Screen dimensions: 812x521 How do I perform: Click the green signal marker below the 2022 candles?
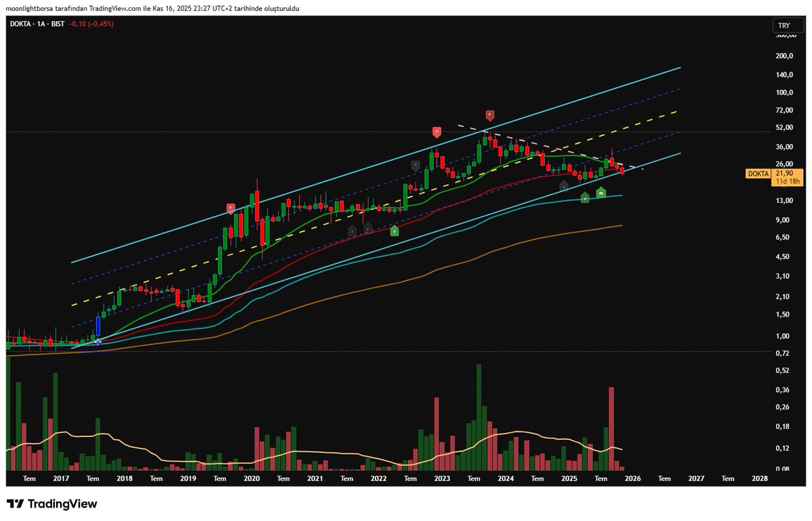pos(394,231)
